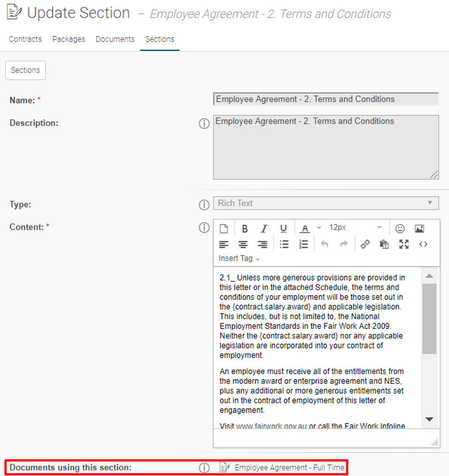Image resolution: width=449 pixels, height=476 pixels.
Task: Enable the bulleted list option
Action: [x=284, y=244]
